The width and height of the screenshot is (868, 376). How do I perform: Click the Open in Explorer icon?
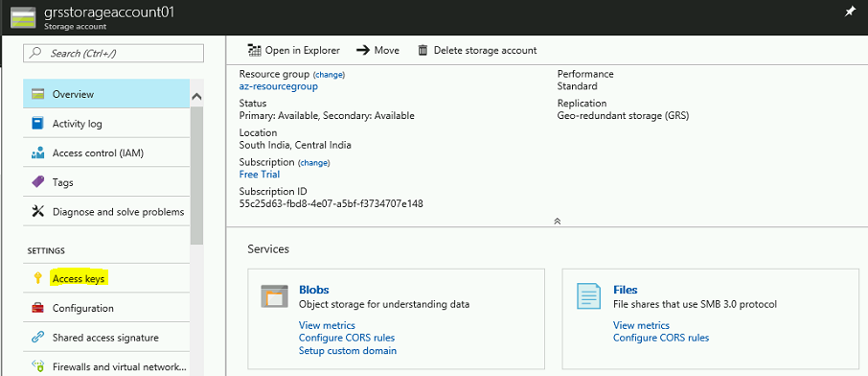click(255, 51)
